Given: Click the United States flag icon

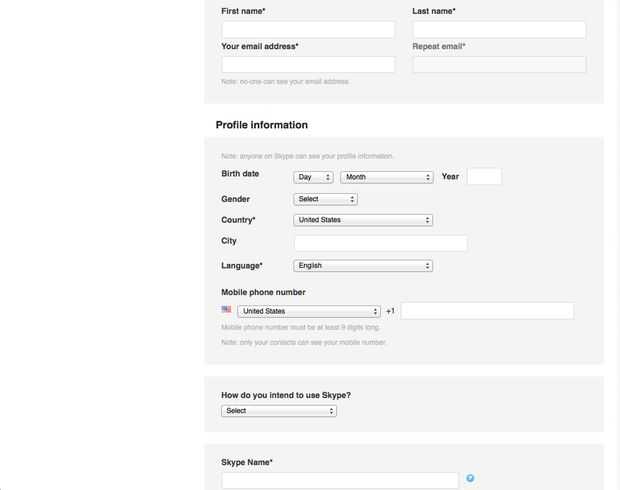Looking at the screenshot, I should coord(227,310).
